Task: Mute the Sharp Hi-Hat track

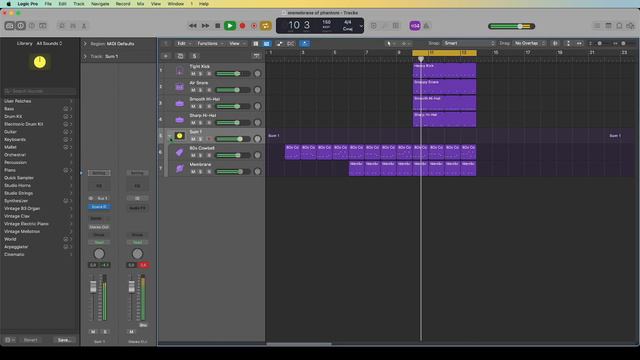Action: pos(193,123)
